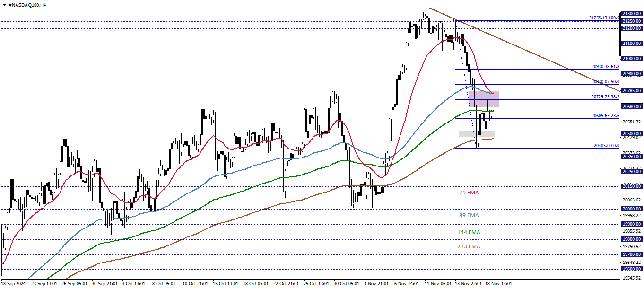The width and height of the screenshot is (644, 289).
Task: Click the 15 Oct 13:01 time label
Action: click(226, 284)
